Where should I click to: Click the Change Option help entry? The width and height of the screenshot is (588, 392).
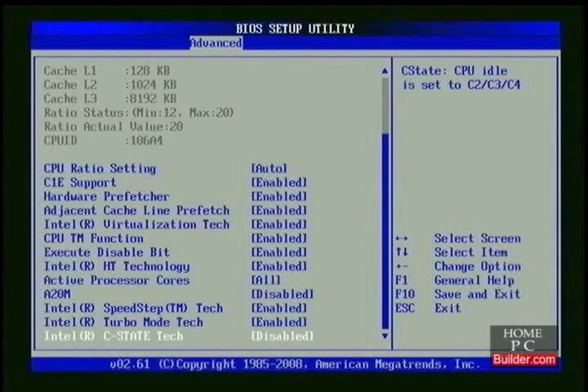coord(478,266)
